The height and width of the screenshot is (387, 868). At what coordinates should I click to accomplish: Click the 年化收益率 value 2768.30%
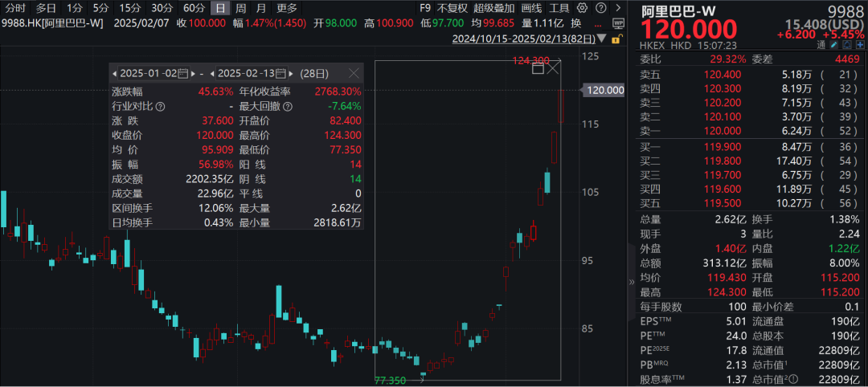338,92
